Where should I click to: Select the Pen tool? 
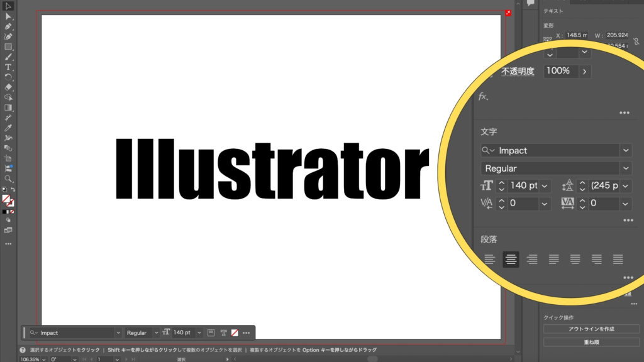[8, 26]
